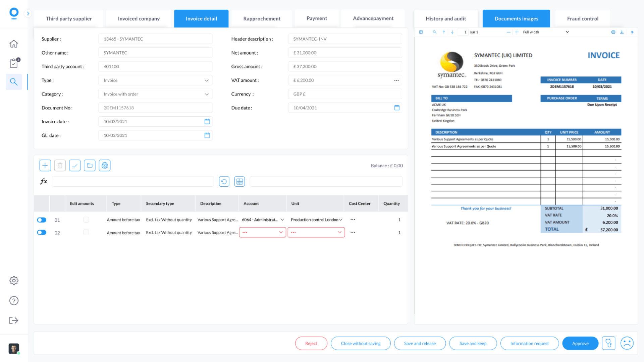
Task: Add a new invoice line with plus icon
Action: click(45, 165)
